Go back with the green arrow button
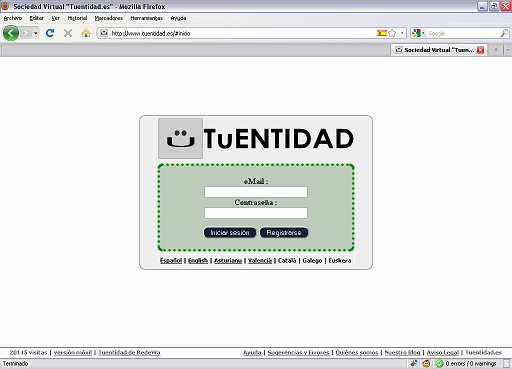This screenshot has width=512, height=369. [11, 33]
